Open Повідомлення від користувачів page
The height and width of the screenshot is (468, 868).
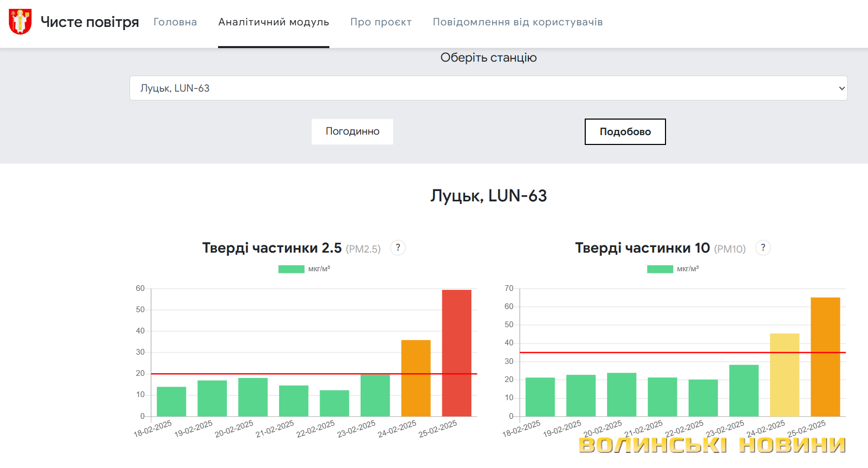517,22
